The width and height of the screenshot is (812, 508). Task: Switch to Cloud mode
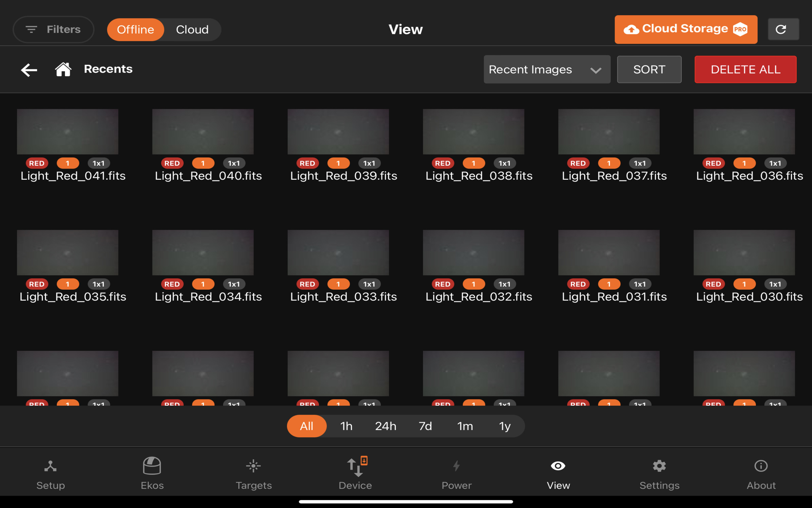point(192,30)
